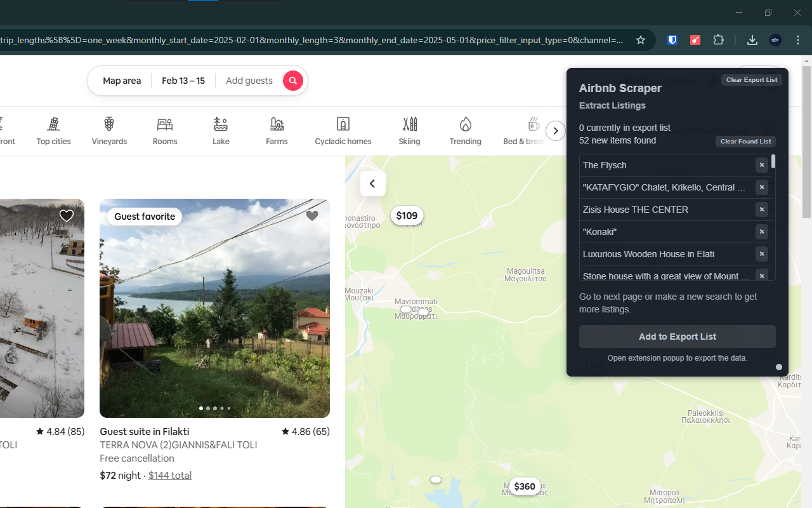Click the small white dot in scraper panel

(x=779, y=367)
